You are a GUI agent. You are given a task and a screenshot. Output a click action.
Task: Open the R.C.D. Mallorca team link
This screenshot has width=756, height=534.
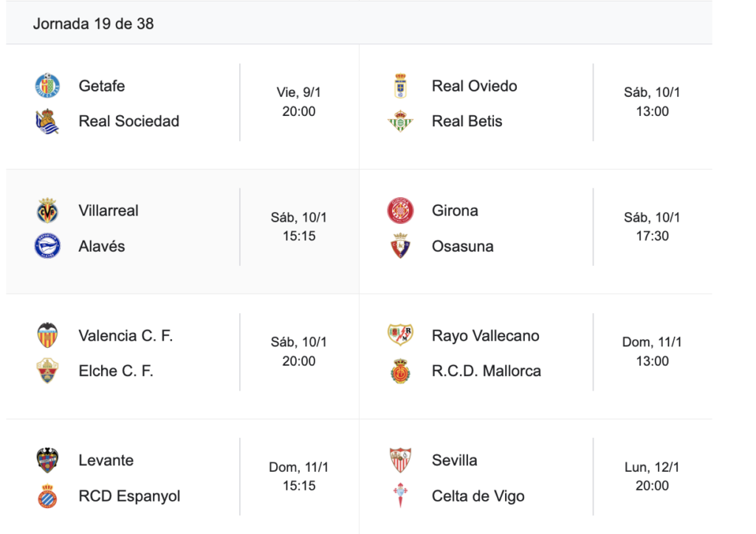[x=486, y=371]
